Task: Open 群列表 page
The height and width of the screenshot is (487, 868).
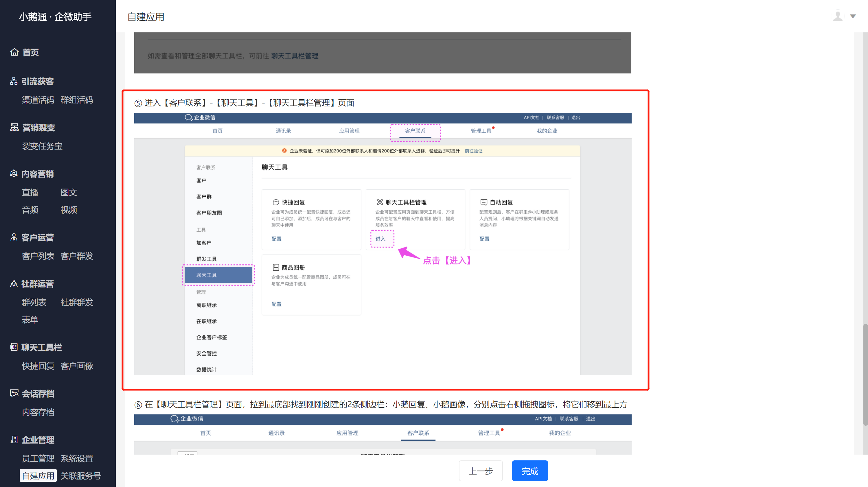Action: tap(34, 302)
